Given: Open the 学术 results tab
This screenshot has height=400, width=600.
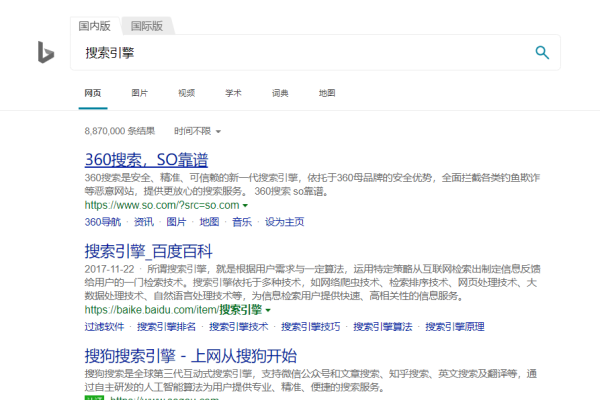Looking at the screenshot, I should coord(233,93).
